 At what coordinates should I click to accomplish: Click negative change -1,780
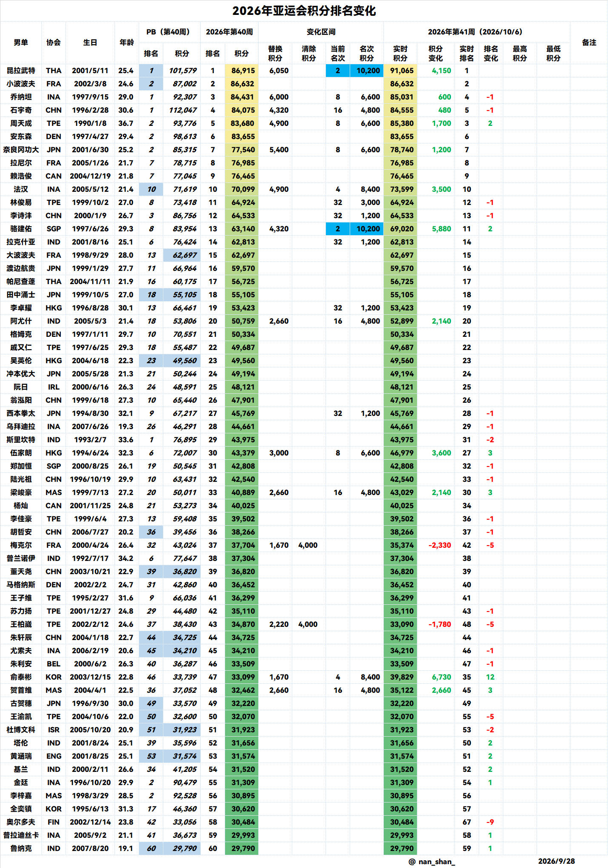tap(440, 624)
